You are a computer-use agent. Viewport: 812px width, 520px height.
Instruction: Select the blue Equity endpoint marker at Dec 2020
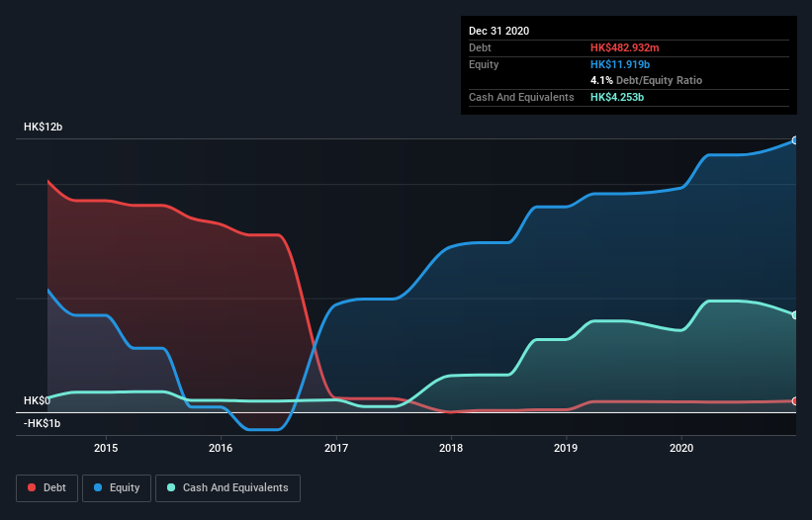[795, 140]
